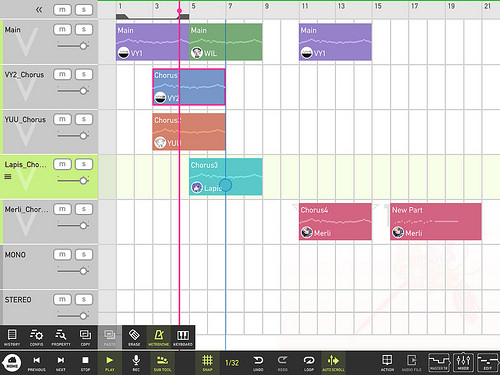Toggle Auto Scroll mode
Screen dimensions: 500x375
click(x=333, y=363)
